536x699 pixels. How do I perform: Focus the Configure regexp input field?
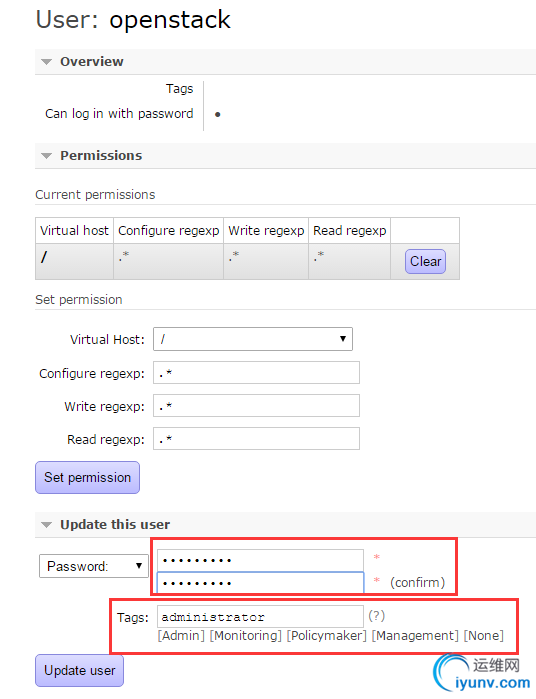click(x=256, y=373)
